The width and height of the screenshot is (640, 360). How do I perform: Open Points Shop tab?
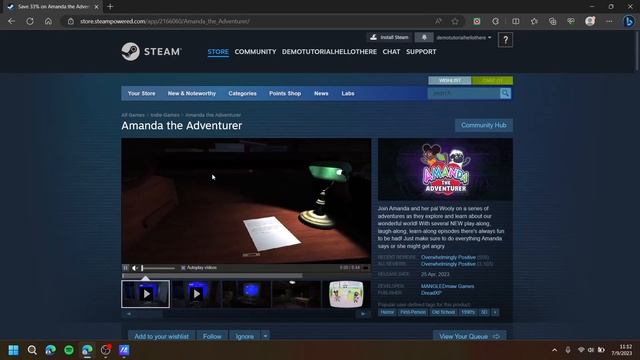coord(285,93)
